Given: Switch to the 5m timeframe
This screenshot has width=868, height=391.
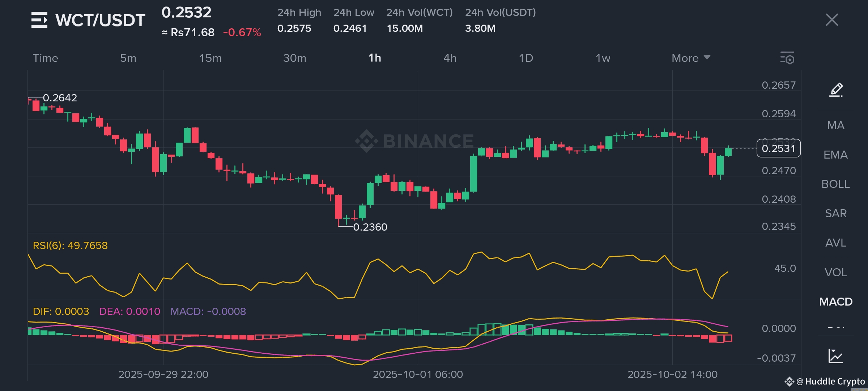Looking at the screenshot, I should [x=128, y=58].
